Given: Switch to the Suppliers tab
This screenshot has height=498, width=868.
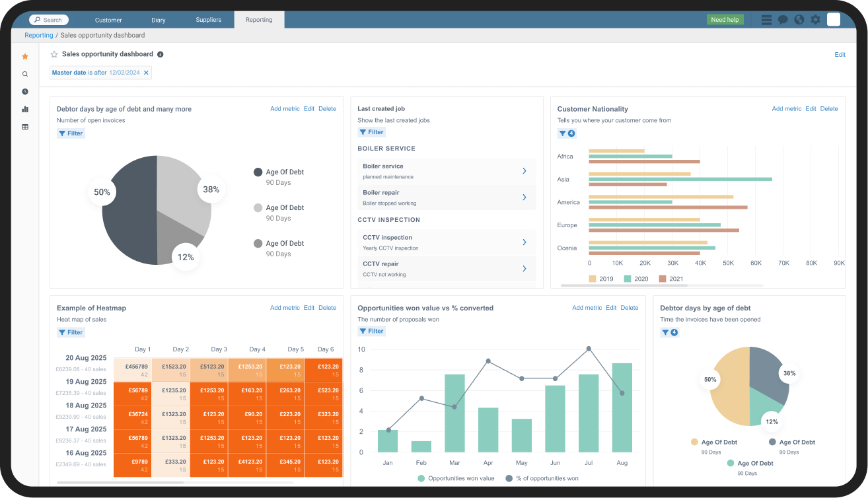Looking at the screenshot, I should [x=208, y=20].
